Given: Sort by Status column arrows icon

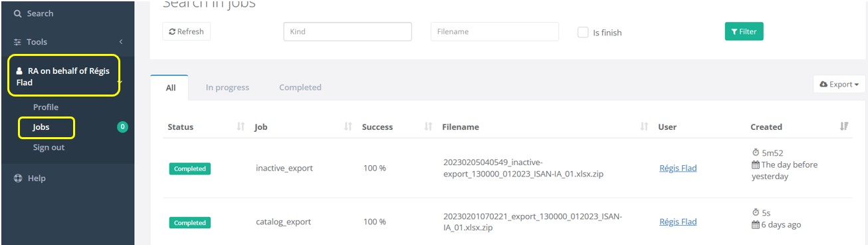Looking at the screenshot, I should click(241, 126).
